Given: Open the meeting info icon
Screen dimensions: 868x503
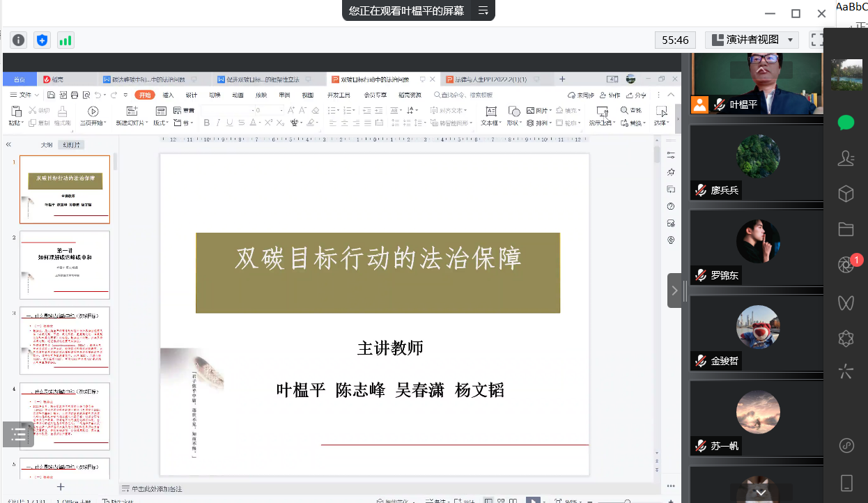Looking at the screenshot, I should click(x=19, y=40).
